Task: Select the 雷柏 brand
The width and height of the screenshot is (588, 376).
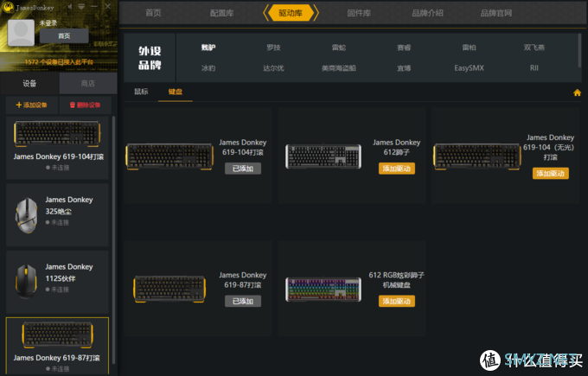Action: click(x=469, y=48)
